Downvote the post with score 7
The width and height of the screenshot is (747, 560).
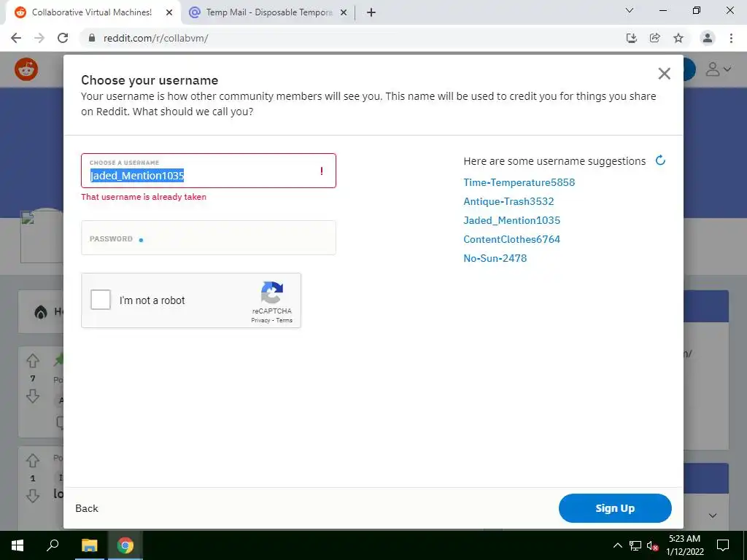[x=33, y=396]
